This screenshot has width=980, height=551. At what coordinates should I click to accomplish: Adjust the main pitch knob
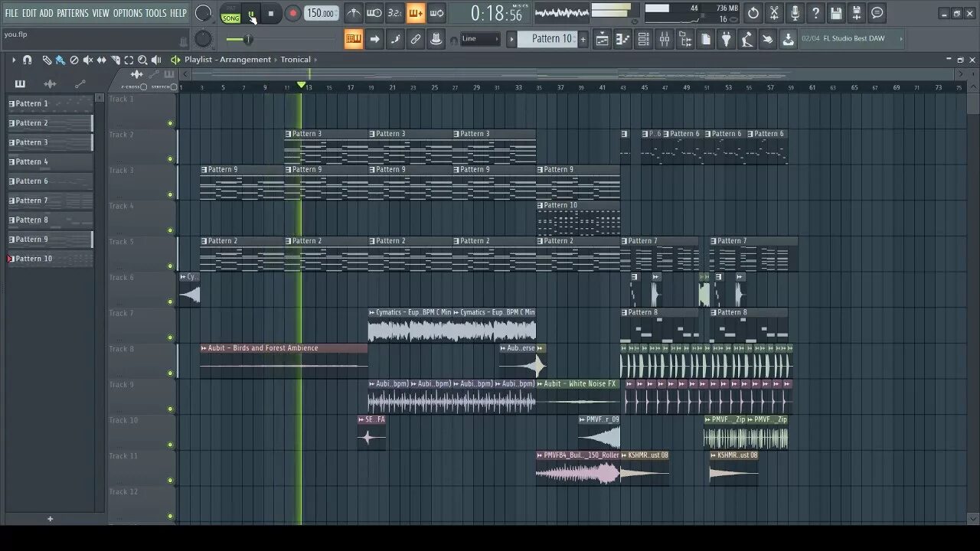click(203, 39)
